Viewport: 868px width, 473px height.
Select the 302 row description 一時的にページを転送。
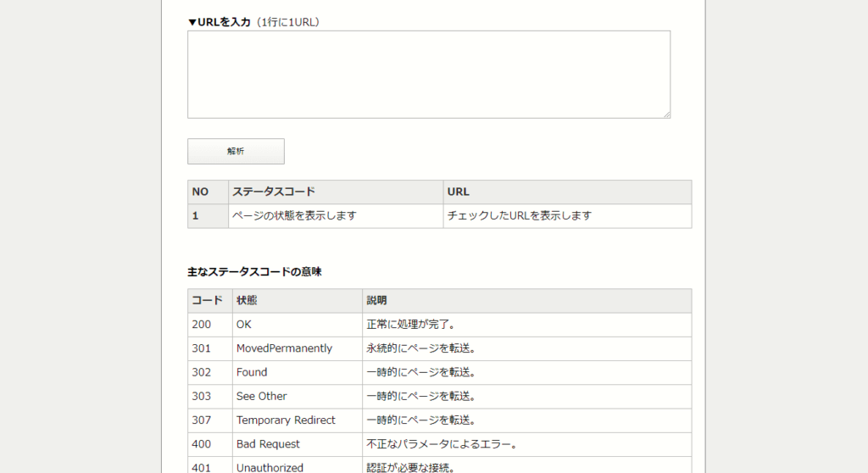(x=421, y=373)
